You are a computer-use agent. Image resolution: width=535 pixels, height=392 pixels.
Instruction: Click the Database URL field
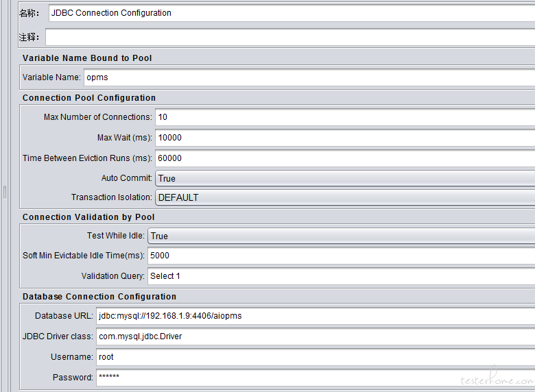click(316, 316)
